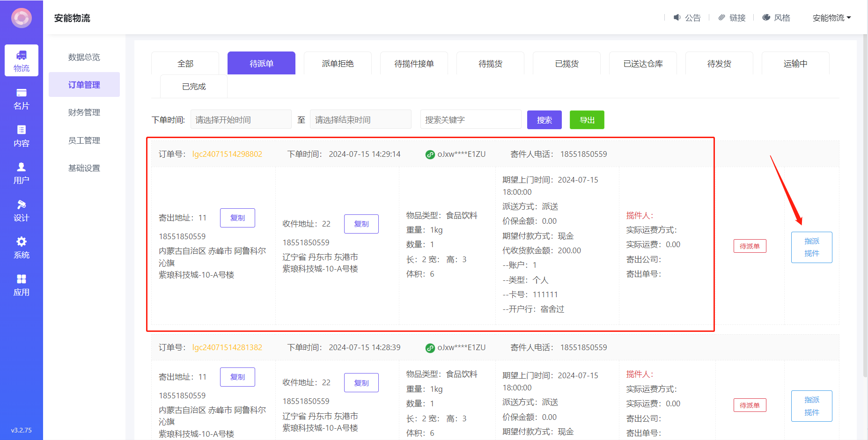Open the 请选择结束时间 date picker
The width and height of the screenshot is (868, 440).
point(360,120)
